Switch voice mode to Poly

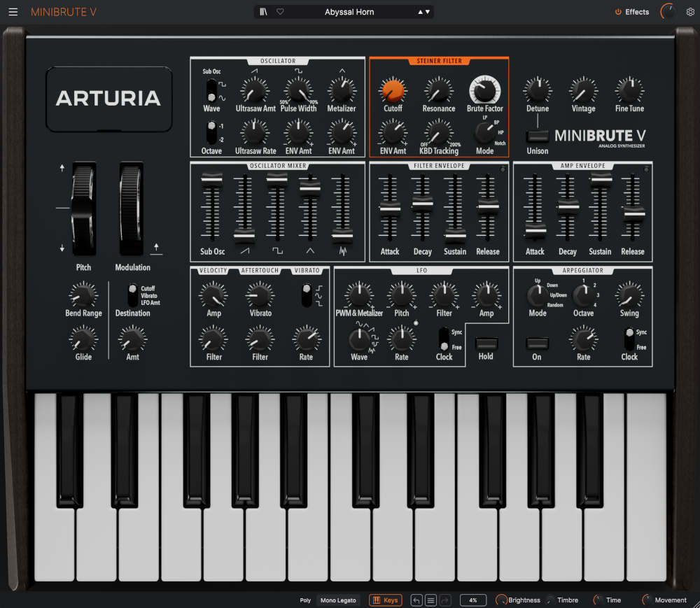pos(304,600)
